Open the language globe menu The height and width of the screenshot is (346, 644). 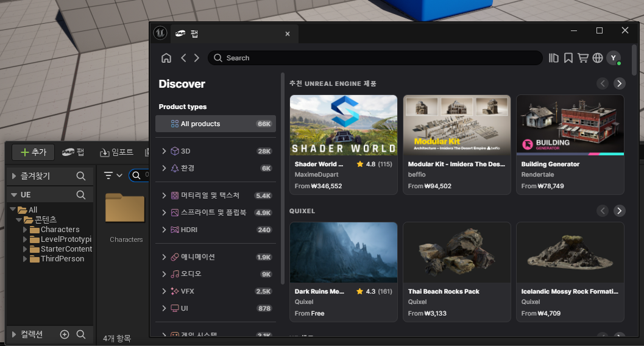coord(598,58)
